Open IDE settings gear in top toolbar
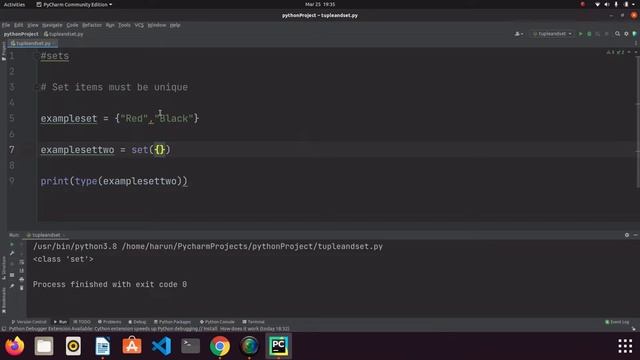640x360 pixels. click(x=626, y=34)
